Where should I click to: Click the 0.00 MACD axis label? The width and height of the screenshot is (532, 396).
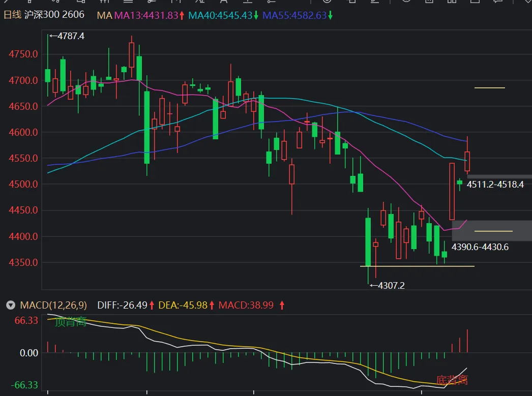(x=29, y=353)
